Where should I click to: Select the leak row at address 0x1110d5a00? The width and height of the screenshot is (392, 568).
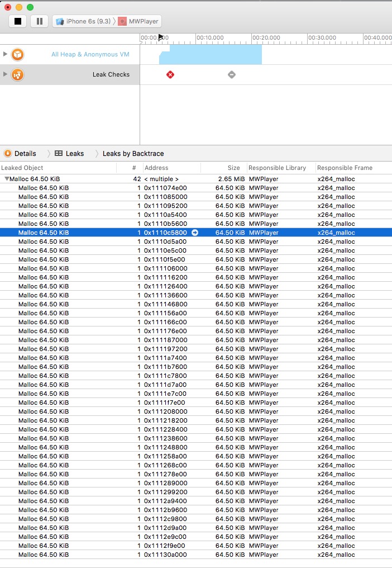click(x=196, y=242)
